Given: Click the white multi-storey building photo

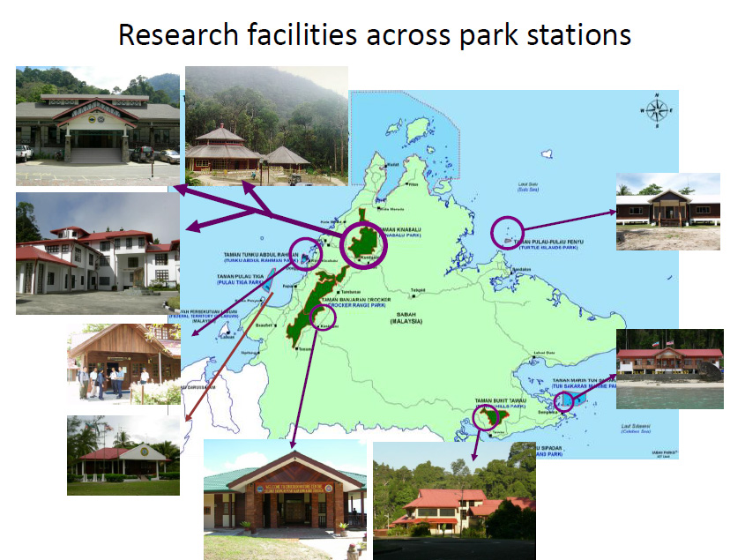Looking at the screenshot, I should [x=97, y=254].
